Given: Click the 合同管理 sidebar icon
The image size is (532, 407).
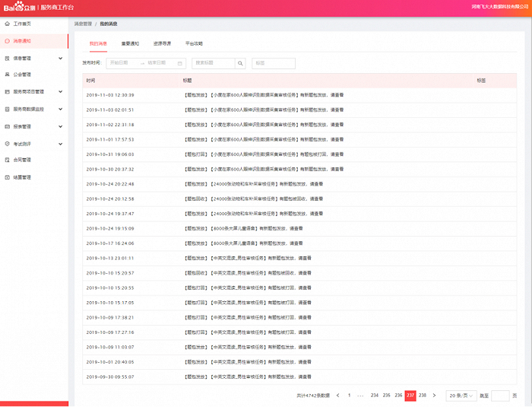Looking at the screenshot, I should (x=7, y=160).
